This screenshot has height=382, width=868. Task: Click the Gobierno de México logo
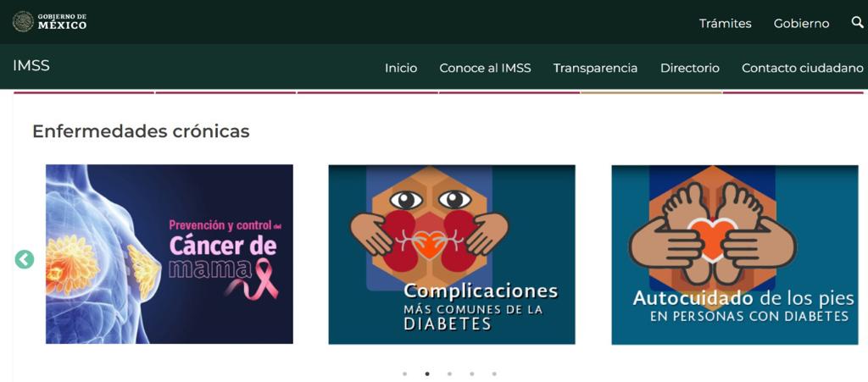click(49, 21)
